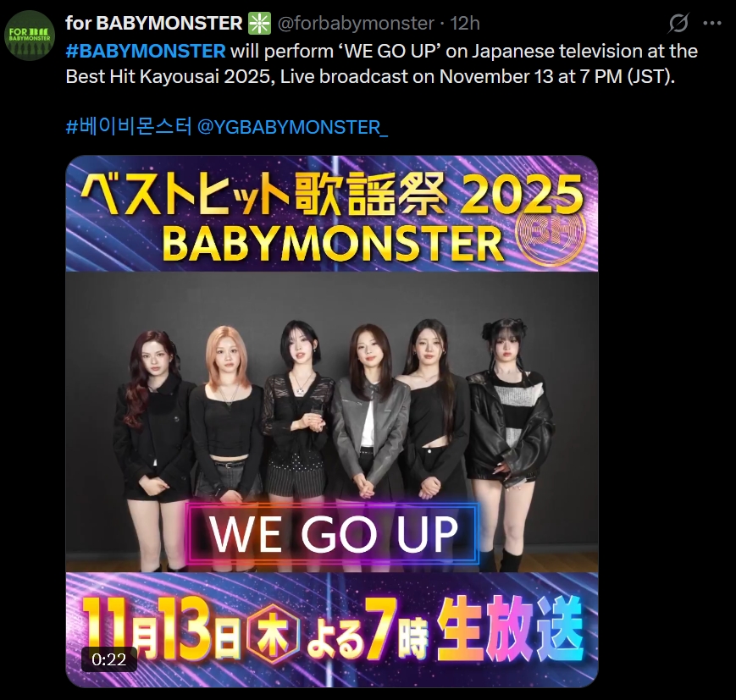Open the for BABYMONSTER profile avatar
736x700 pixels.
30,36
